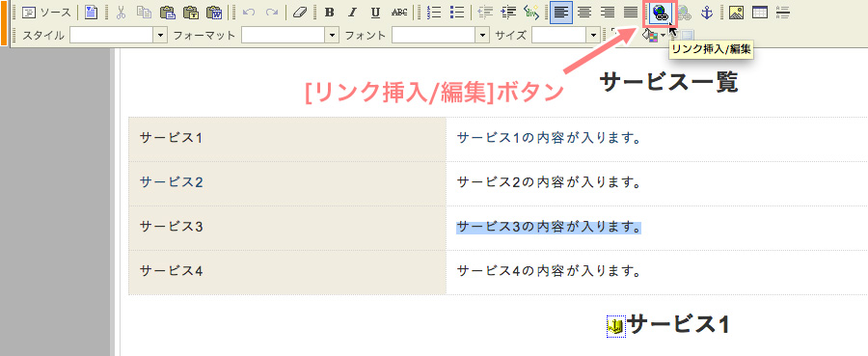Viewport: 868px width, 356px height.
Task: Click inside the フォント combo field
Action: click(x=434, y=36)
